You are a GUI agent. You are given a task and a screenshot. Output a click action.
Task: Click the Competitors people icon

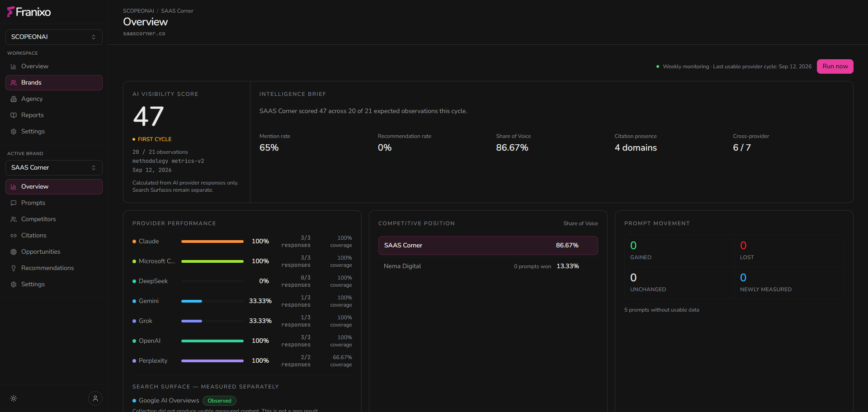14,219
